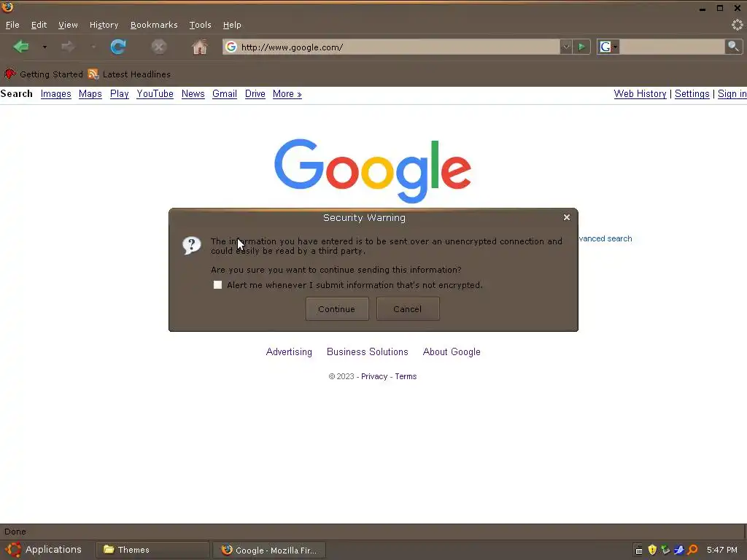Open the Bookmarks menu
The width and height of the screenshot is (747, 560).
[154, 25]
